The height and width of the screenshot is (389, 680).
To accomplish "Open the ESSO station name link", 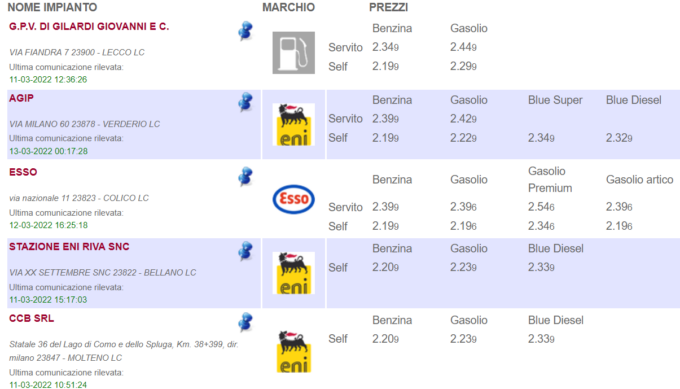I will pos(23,172).
